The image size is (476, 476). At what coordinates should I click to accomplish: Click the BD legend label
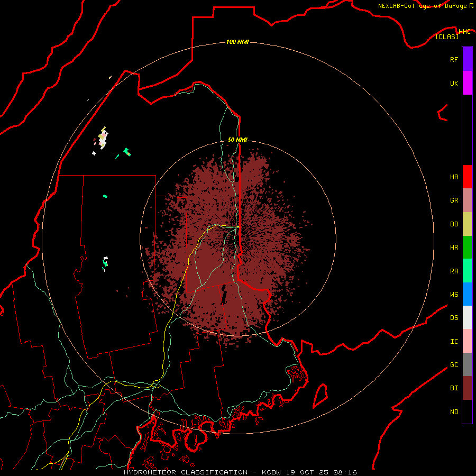click(x=454, y=224)
